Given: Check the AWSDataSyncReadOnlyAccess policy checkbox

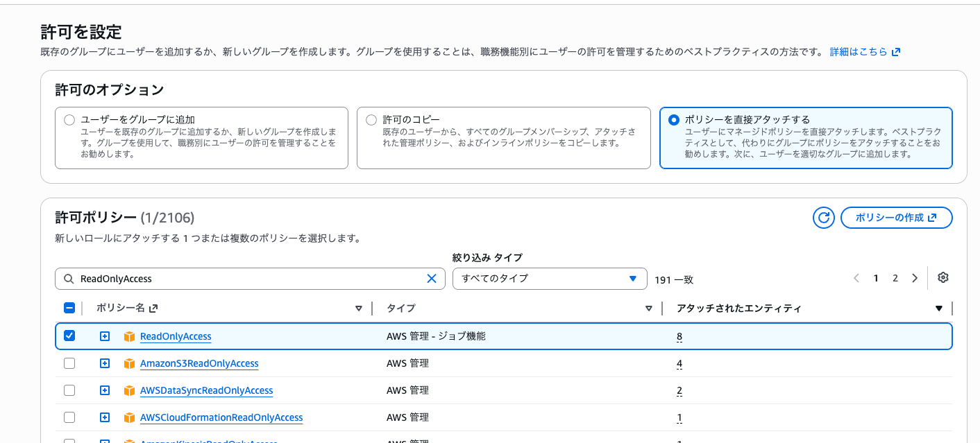Looking at the screenshot, I should (69, 390).
